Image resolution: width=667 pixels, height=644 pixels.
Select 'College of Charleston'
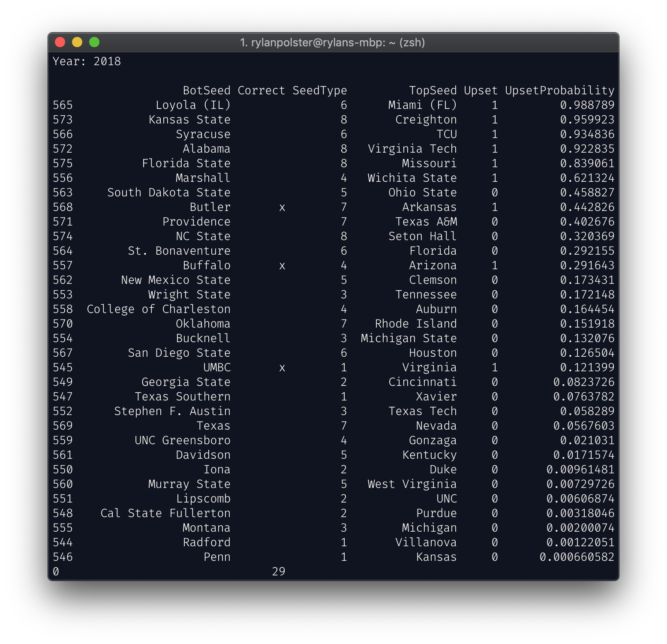[159, 309]
